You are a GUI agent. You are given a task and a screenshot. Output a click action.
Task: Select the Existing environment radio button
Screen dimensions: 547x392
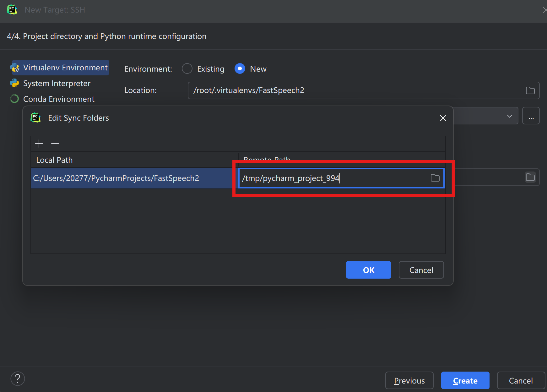click(187, 69)
